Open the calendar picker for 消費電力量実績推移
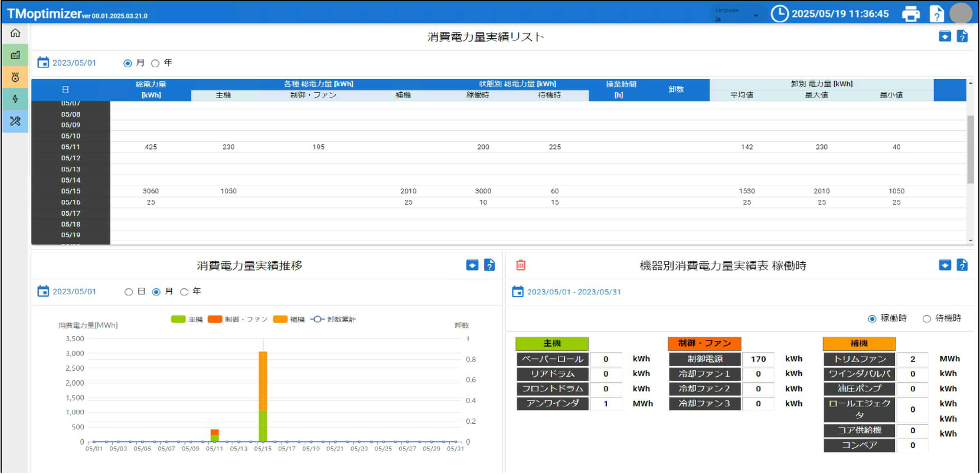 pyautogui.click(x=43, y=291)
